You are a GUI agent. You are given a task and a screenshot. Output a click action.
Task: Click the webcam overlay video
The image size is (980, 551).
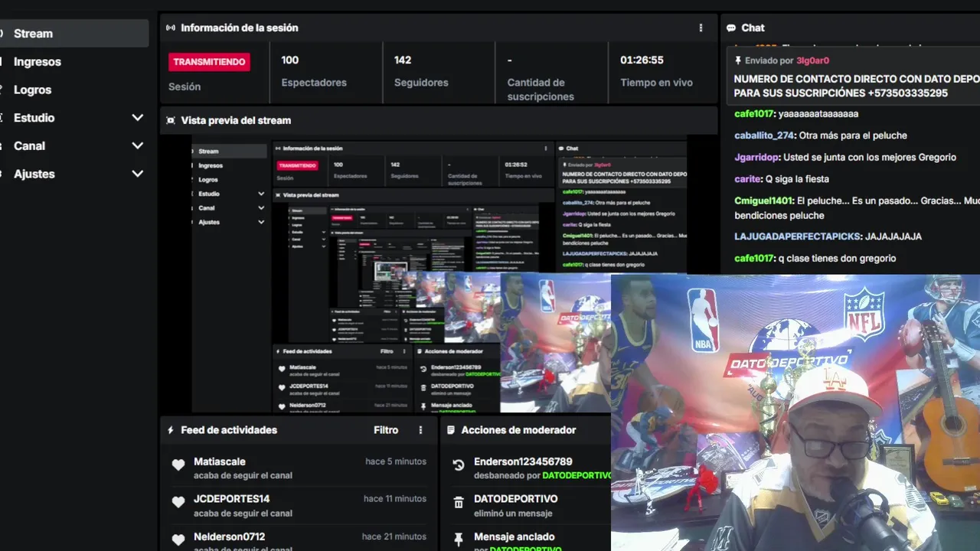point(795,413)
